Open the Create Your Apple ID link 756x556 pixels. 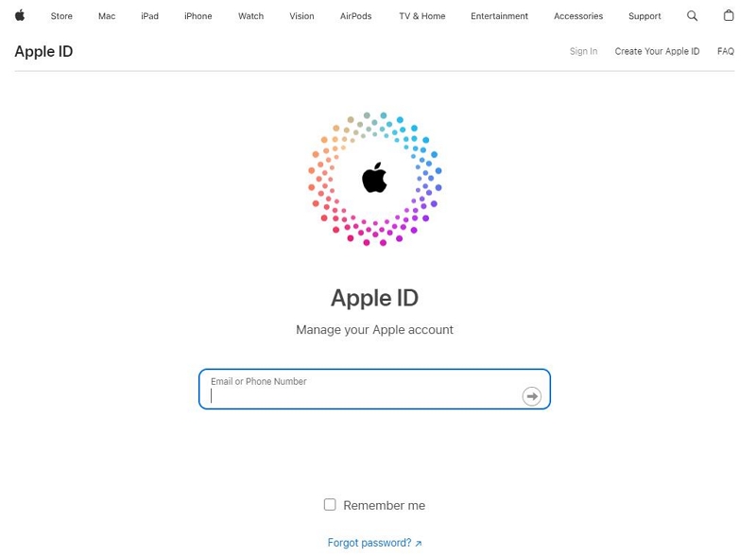coord(657,51)
